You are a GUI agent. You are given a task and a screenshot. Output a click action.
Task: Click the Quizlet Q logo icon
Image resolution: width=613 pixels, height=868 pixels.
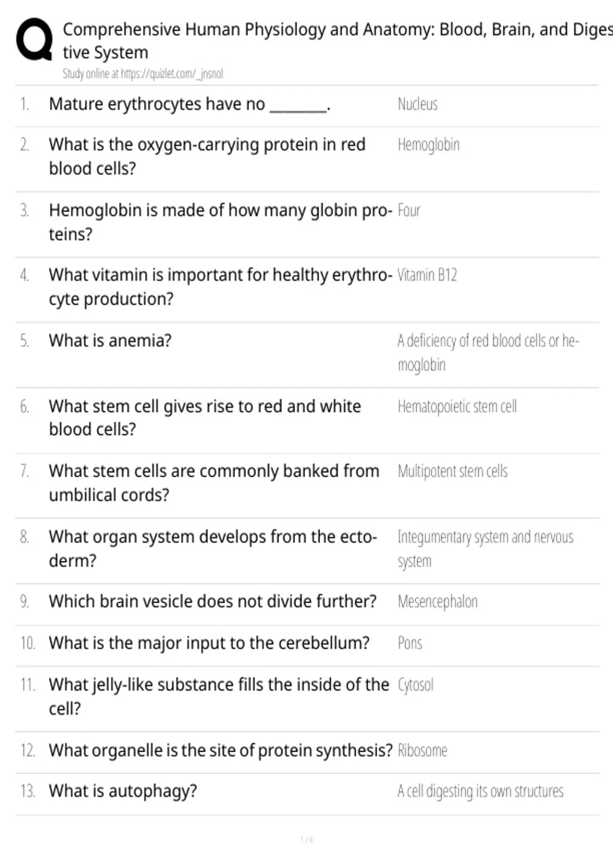tap(34, 40)
